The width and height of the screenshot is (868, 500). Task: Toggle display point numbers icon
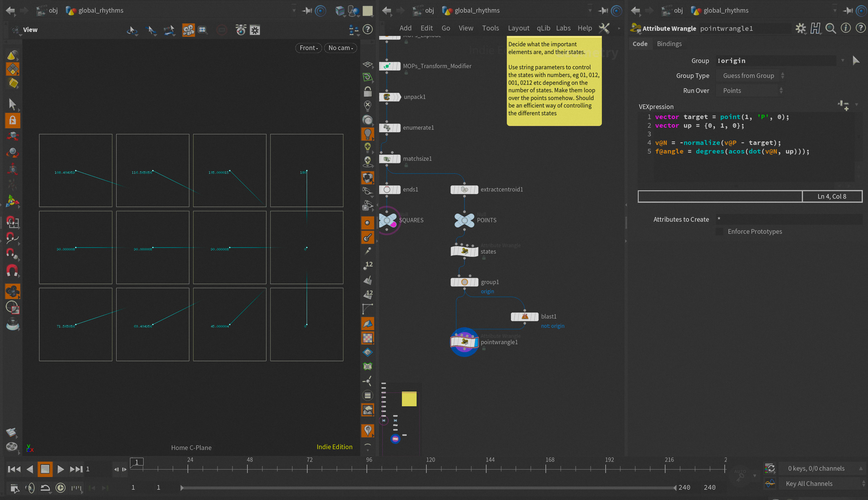pos(367,265)
